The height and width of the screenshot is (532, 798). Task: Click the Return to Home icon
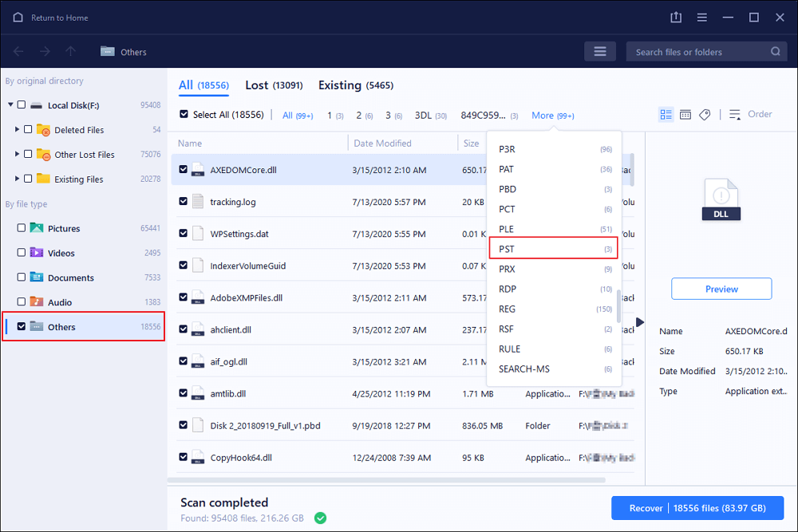click(x=18, y=18)
